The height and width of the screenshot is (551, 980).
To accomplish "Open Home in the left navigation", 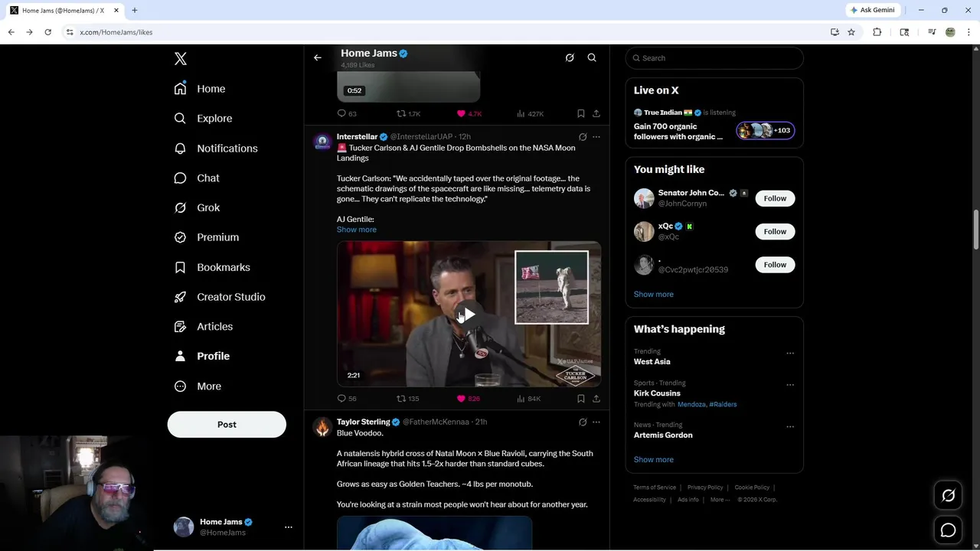I will click(200, 89).
